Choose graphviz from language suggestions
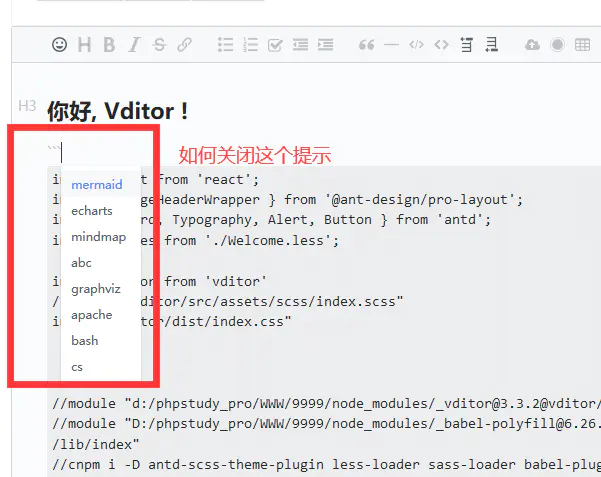The image size is (601, 477). click(101, 289)
